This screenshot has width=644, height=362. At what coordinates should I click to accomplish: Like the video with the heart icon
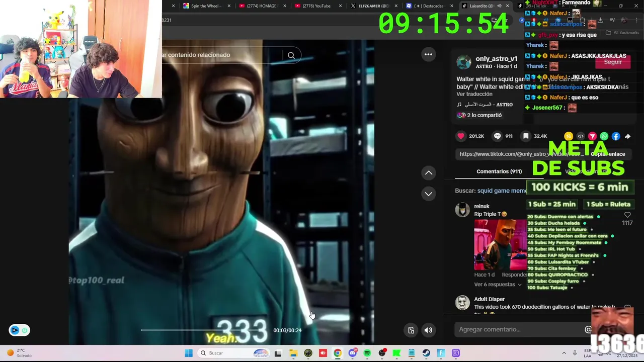tap(461, 136)
